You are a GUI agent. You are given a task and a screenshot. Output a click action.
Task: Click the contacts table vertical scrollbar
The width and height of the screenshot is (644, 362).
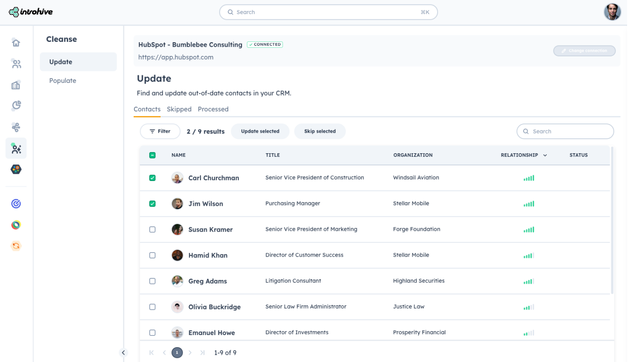click(612, 220)
